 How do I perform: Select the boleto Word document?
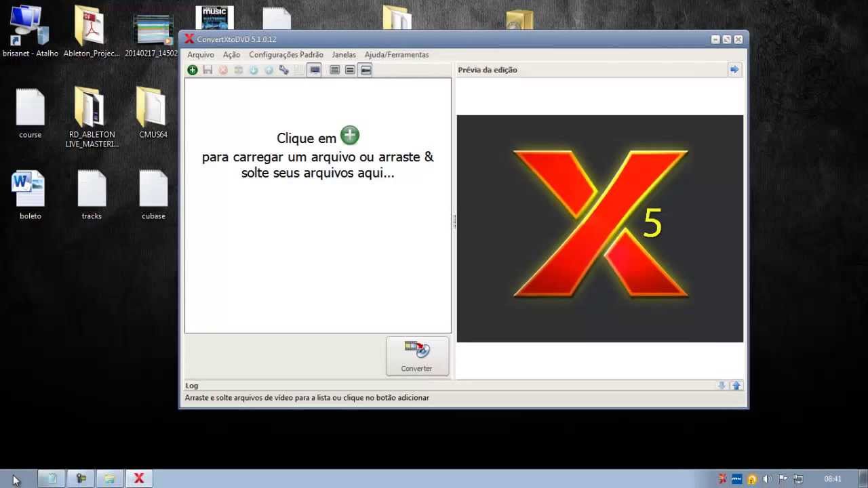[30, 195]
